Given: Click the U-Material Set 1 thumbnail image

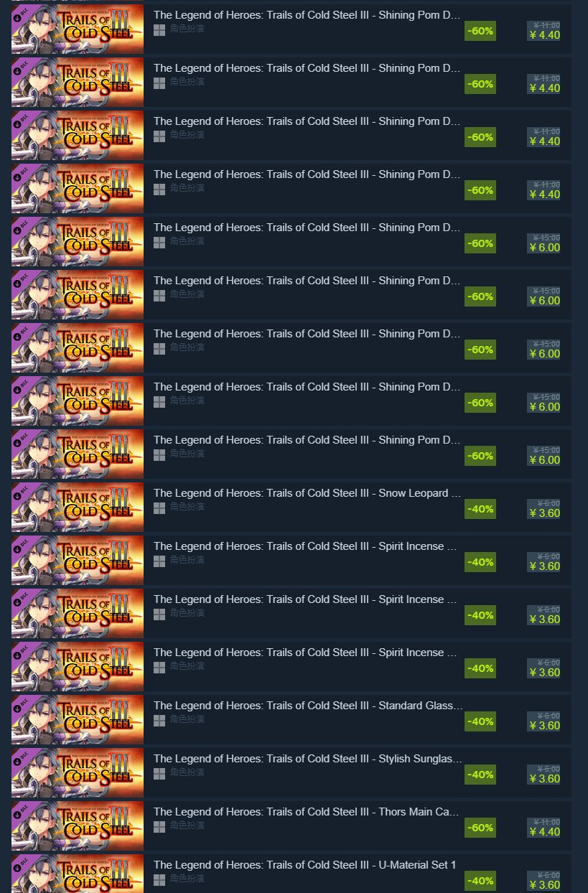Looking at the screenshot, I should pyautogui.click(x=78, y=874).
